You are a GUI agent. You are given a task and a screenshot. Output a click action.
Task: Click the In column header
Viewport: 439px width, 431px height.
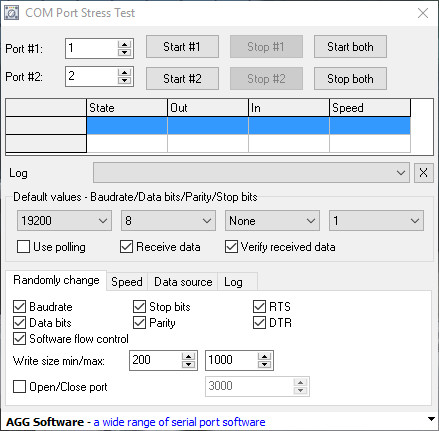289,108
